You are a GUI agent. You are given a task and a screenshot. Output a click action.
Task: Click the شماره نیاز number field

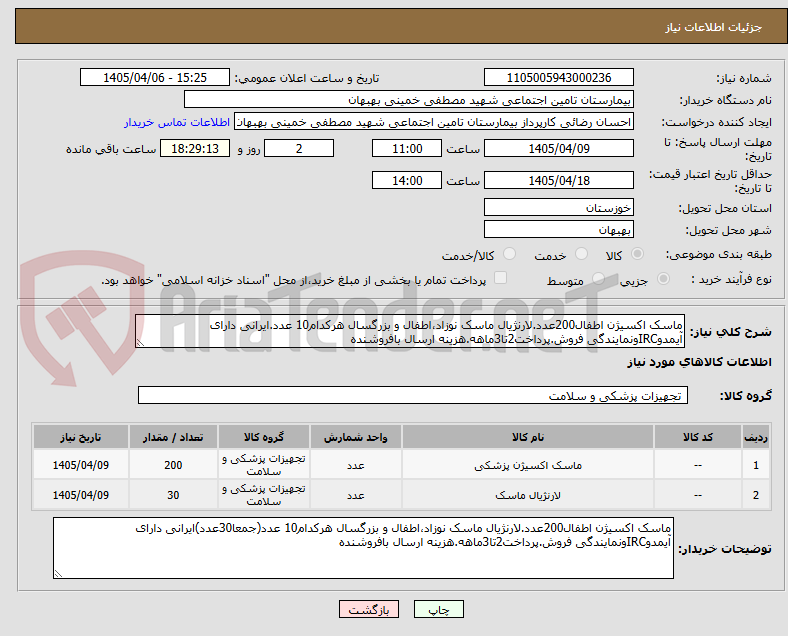pyautogui.click(x=559, y=78)
